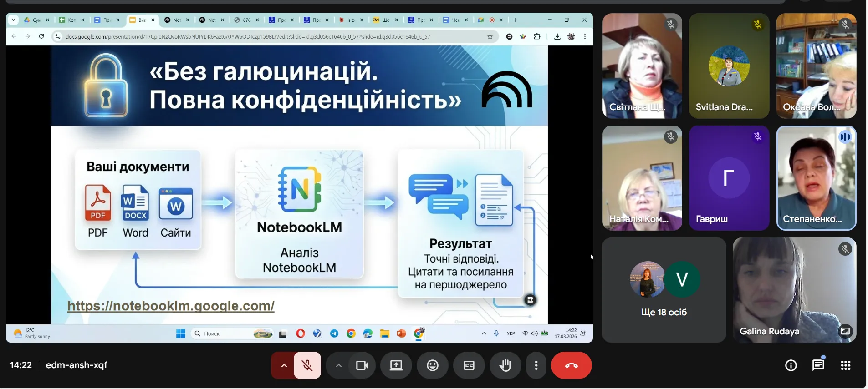Open Chrome profile avatar
The image size is (868, 389).
571,36
